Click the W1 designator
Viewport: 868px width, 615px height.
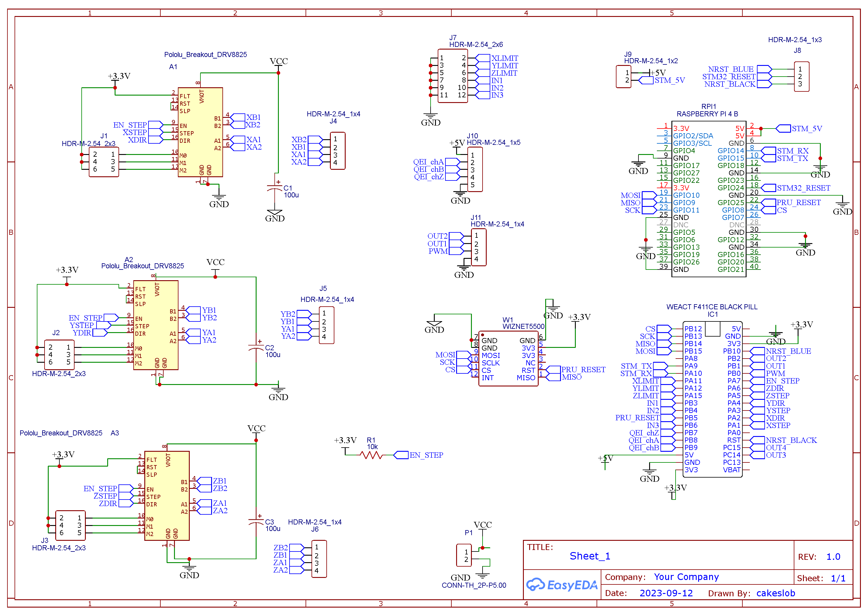pos(507,320)
